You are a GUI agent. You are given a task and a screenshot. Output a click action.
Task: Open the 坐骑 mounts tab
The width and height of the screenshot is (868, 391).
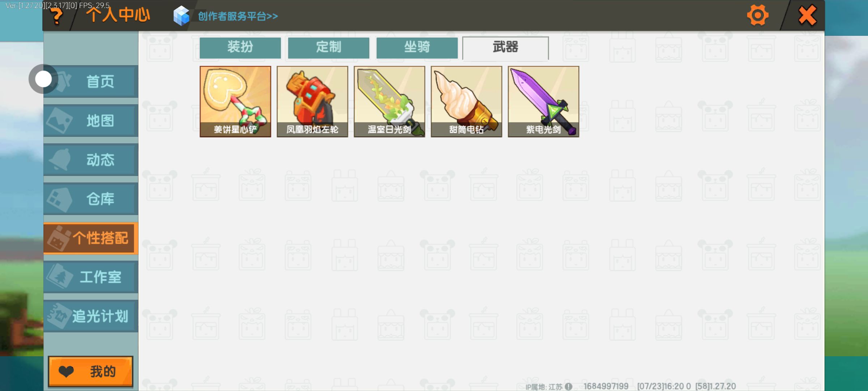[417, 47]
